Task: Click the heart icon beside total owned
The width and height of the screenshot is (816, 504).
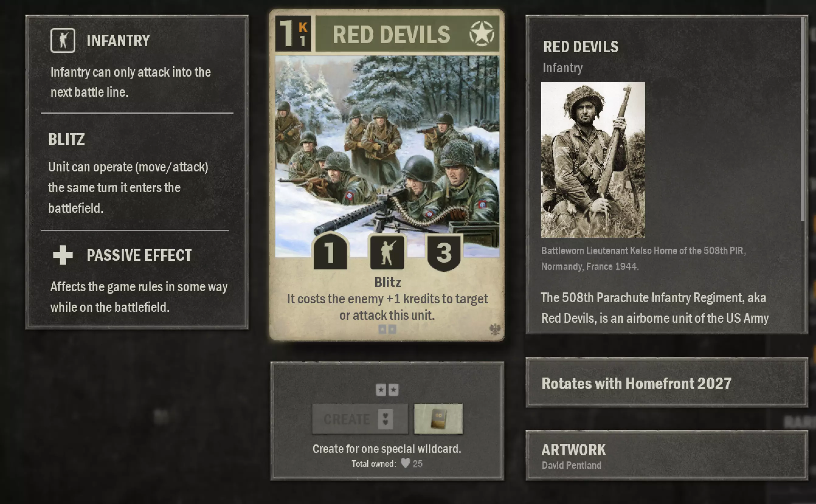Action: (x=405, y=463)
